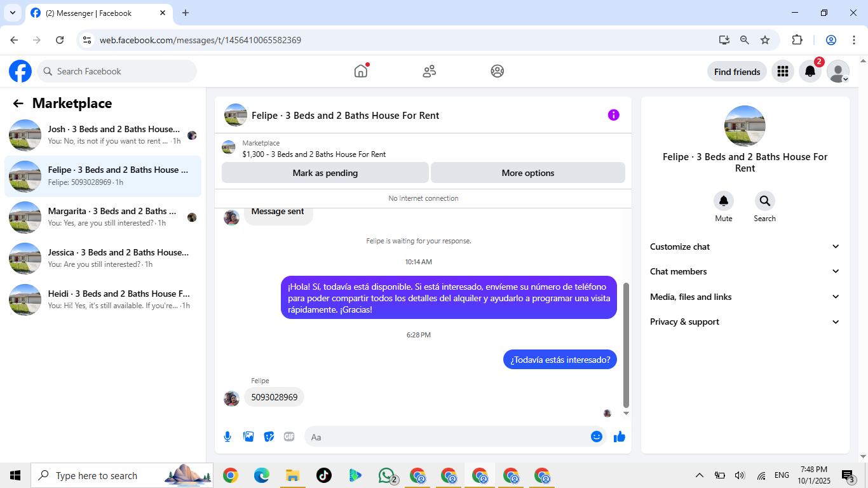The width and height of the screenshot is (868, 488).
Task: Launch Microsoft Edge from the taskbar
Action: click(262, 475)
